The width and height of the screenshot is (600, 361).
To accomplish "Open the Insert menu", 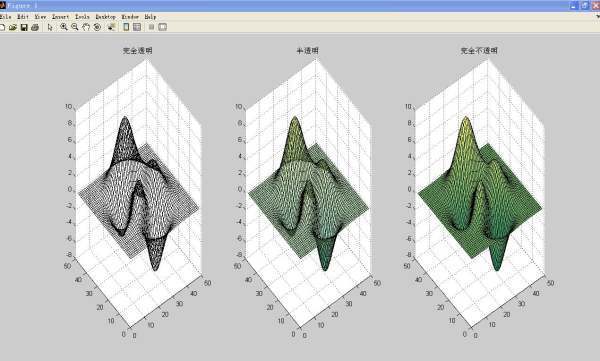I will click(x=60, y=17).
